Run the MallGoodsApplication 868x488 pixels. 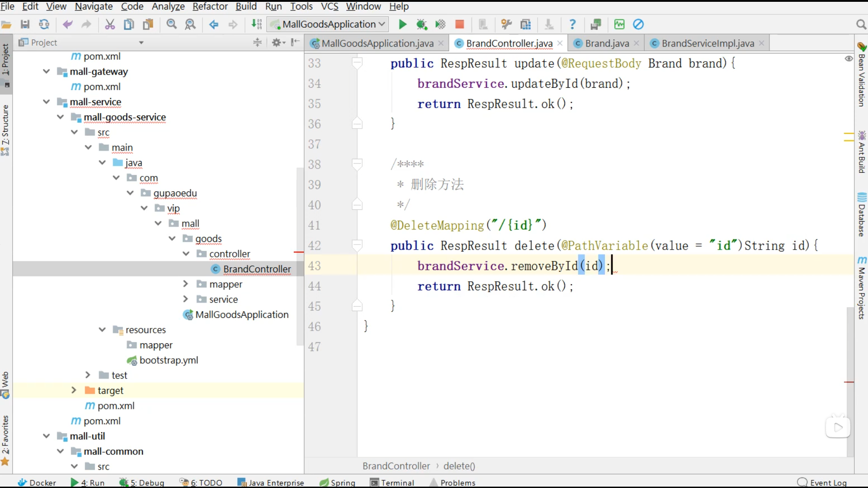[x=402, y=24]
